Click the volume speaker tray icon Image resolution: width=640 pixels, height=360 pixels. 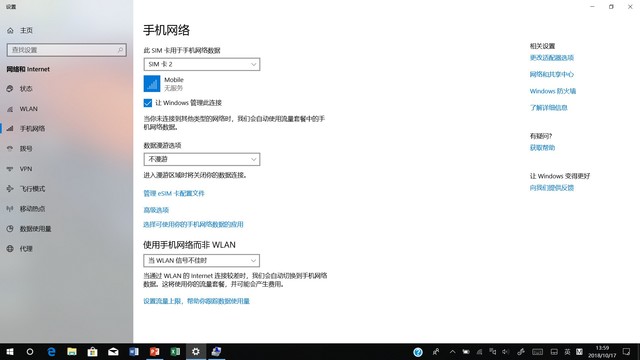pos(506,352)
